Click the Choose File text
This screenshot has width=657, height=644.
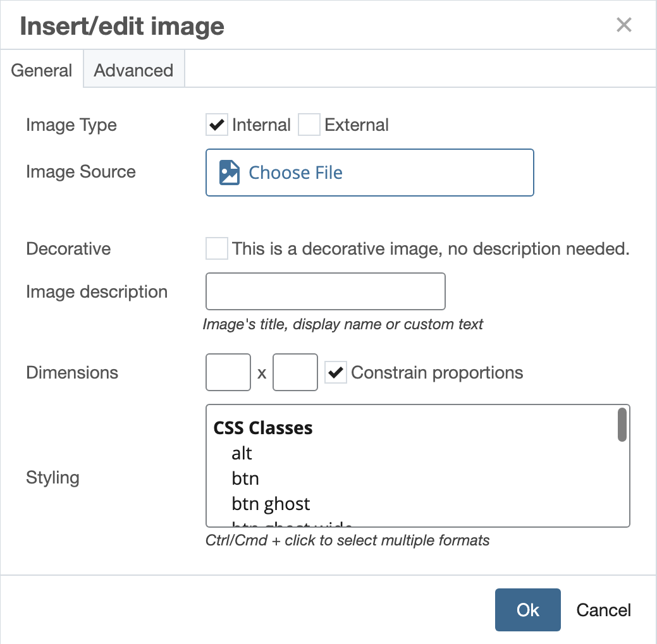click(x=295, y=173)
